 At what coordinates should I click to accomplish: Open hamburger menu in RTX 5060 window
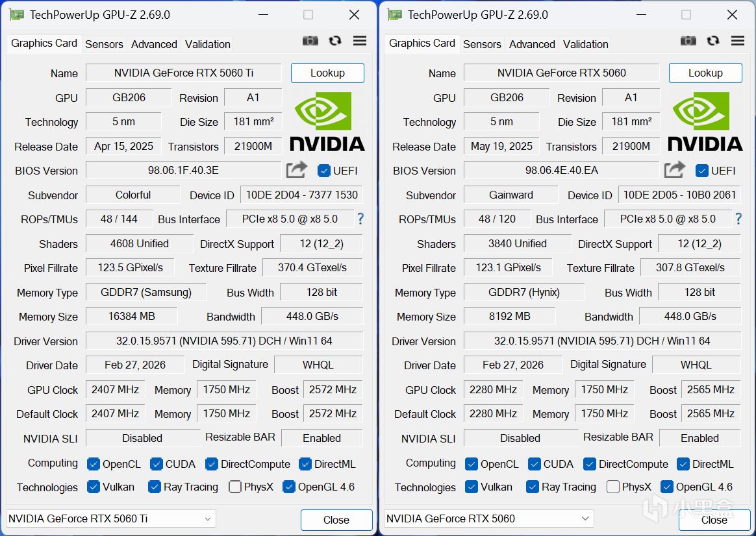[x=738, y=41]
